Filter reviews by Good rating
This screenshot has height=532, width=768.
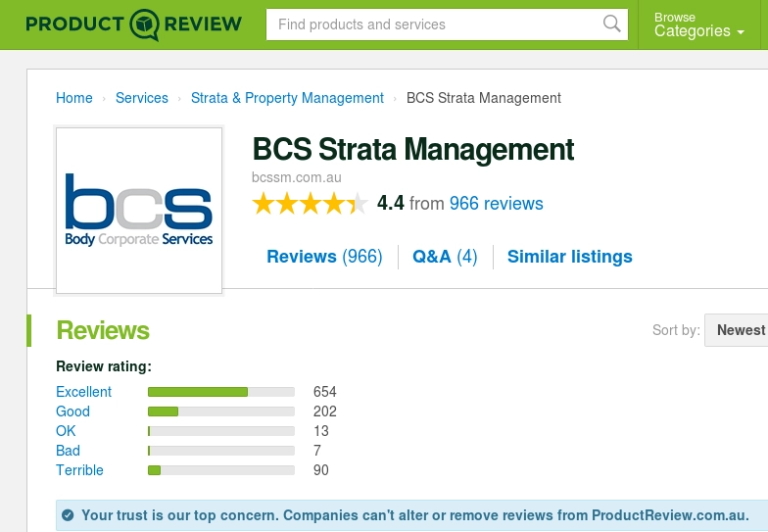72,411
